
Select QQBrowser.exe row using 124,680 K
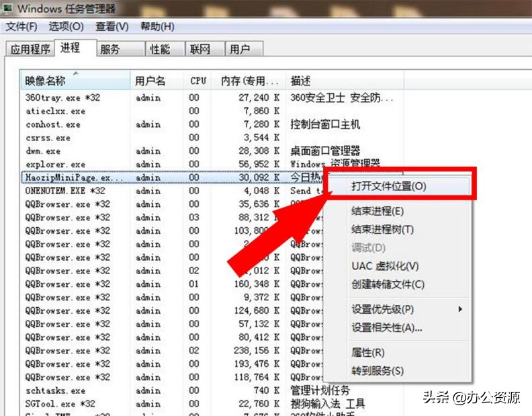pos(172,310)
